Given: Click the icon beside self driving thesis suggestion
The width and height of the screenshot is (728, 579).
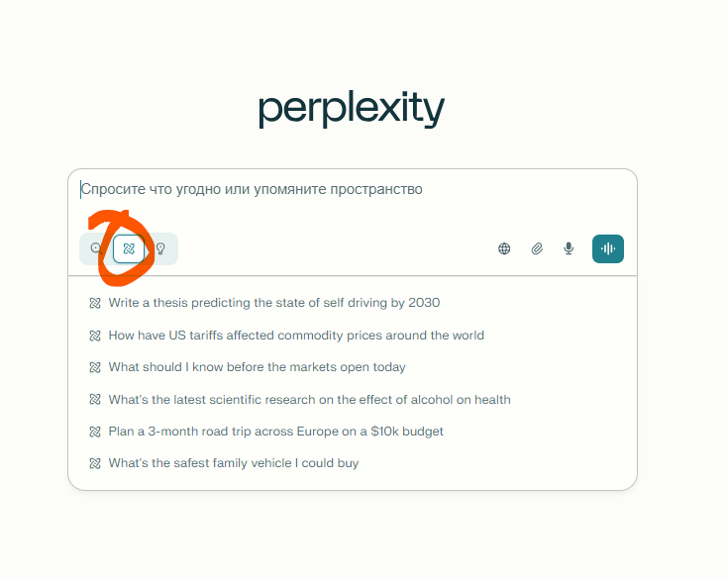Looking at the screenshot, I should point(95,304).
